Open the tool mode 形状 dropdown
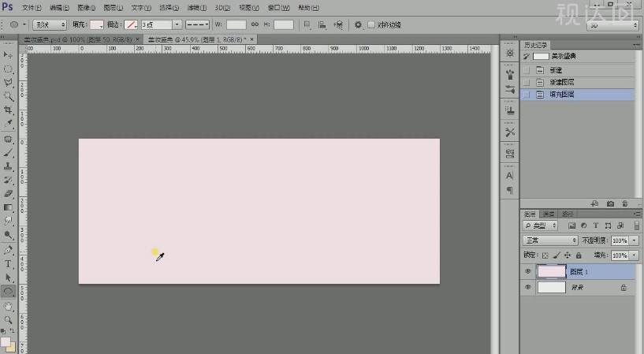This screenshot has width=644, height=354. point(50,24)
